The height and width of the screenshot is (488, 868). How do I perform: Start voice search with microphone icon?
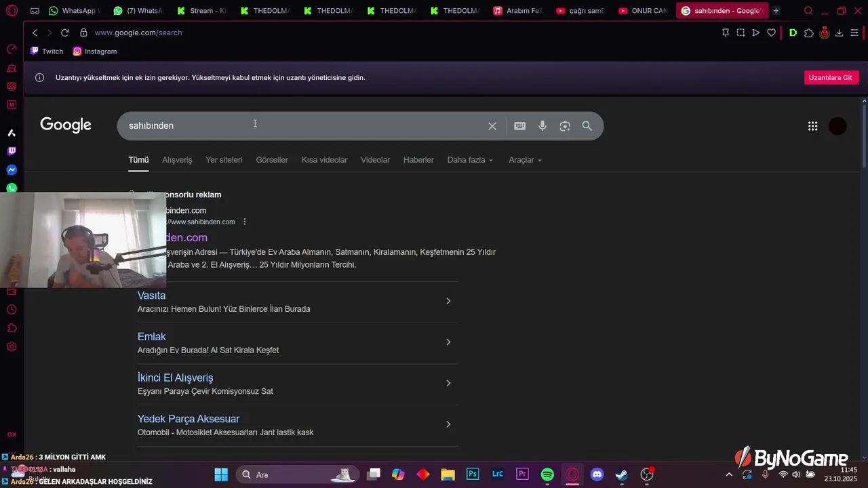point(542,126)
